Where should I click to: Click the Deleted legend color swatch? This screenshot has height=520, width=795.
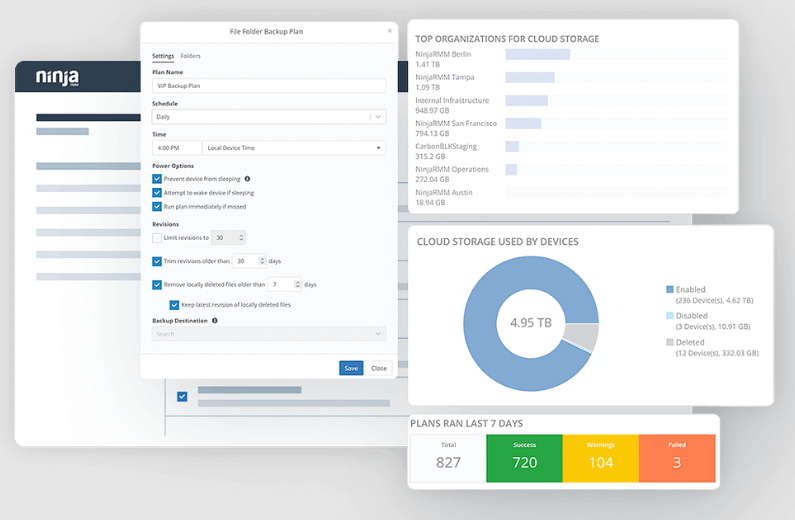[x=670, y=342]
